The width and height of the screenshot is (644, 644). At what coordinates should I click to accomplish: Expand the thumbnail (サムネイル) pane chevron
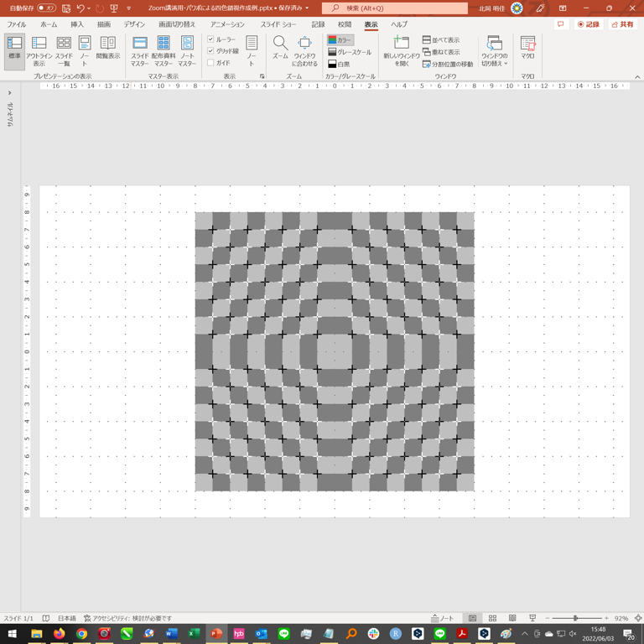10,93
